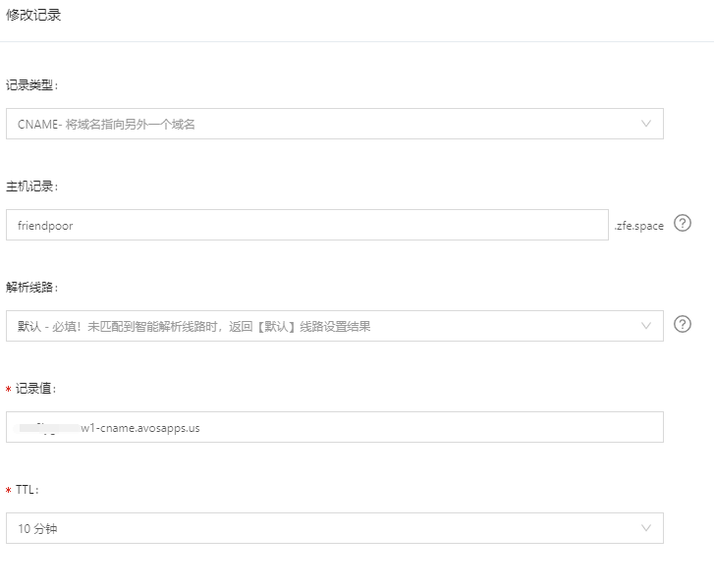Screen dimensions: 714x588
Task: Click the 主机记录 label
Action: tap(31, 187)
